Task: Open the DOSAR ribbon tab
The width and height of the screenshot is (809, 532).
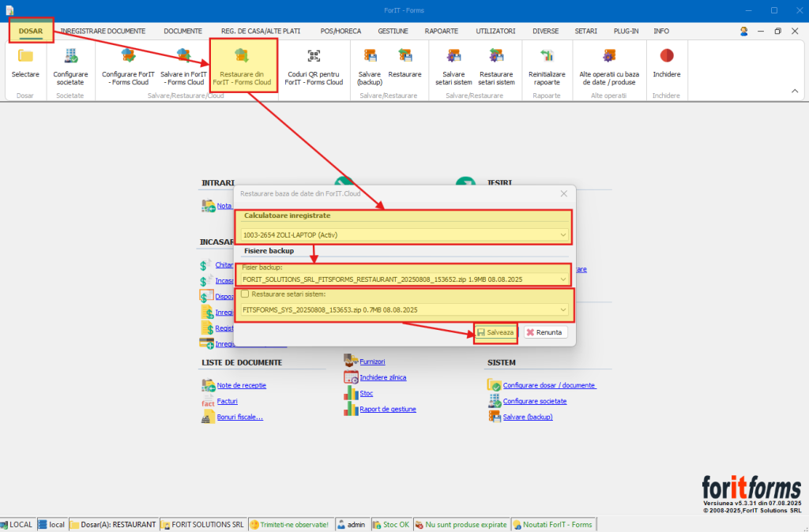Action: [x=31, y=31]
